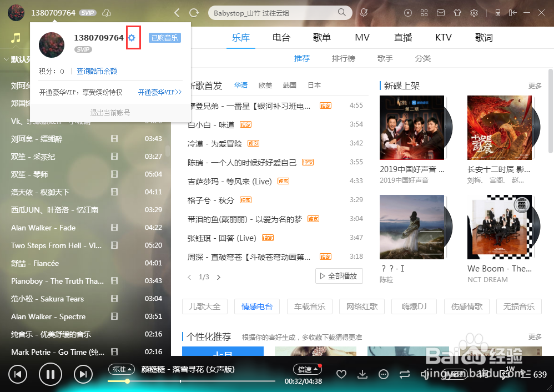Play 白小白 - 味道 in the new songs list
554x392 pixels.
(x=211, y=125)
